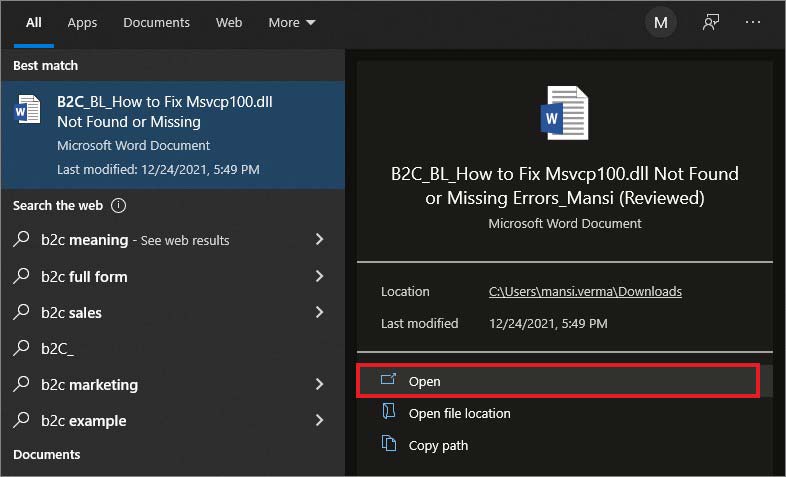Click the search icon beside 'b2c meaning'
Image resolution: width=786 pixels, height=477 pixels.
[21, 239]
